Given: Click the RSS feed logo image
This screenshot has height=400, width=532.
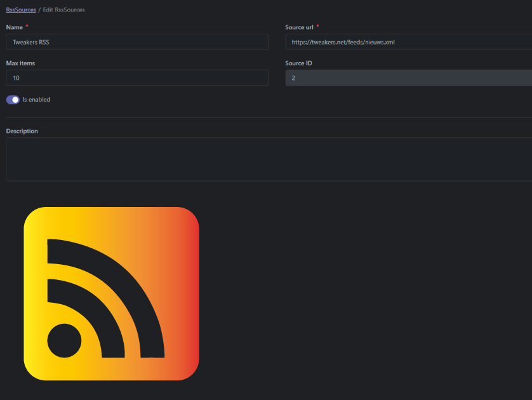Looking at the screenshot, I should pos(111,294).
